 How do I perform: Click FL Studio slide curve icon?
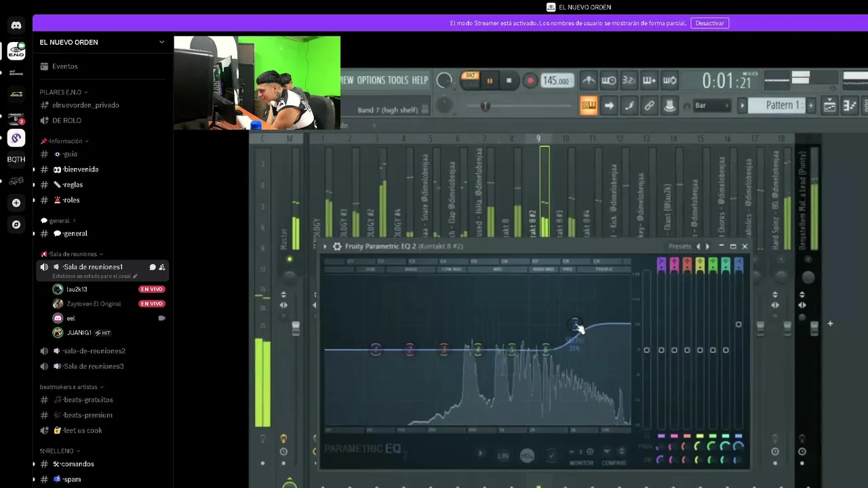coord(629,106)
